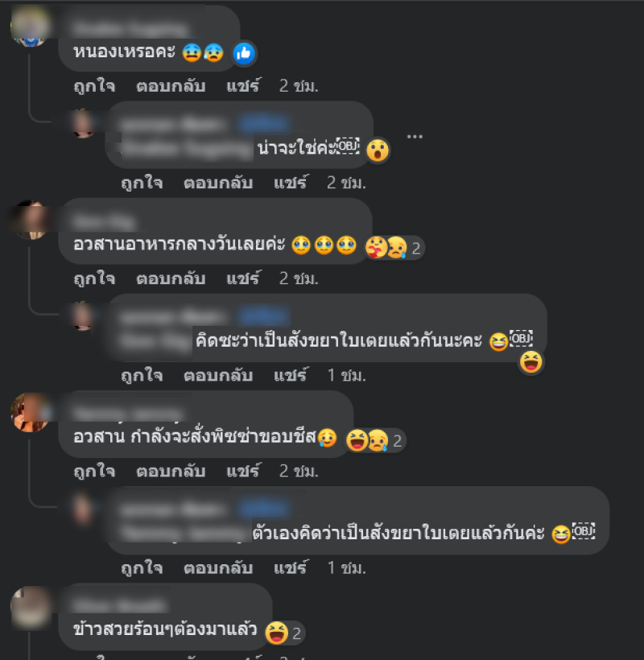Screen dimensions: 644x660
Task: Click the blue thumbs-up reaction on the first comment
Action: pos(244,53)
